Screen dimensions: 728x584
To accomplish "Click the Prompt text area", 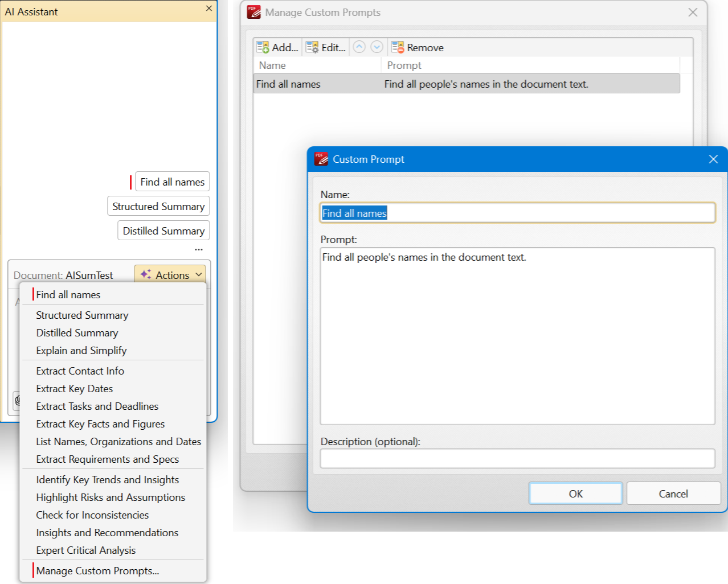I will click(x=517, y=336).
